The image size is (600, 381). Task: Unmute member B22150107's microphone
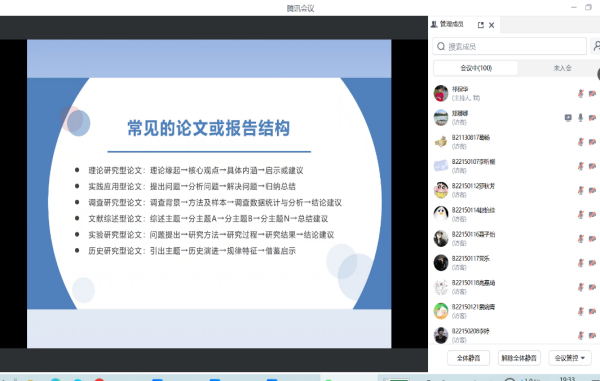pos(580,166)
